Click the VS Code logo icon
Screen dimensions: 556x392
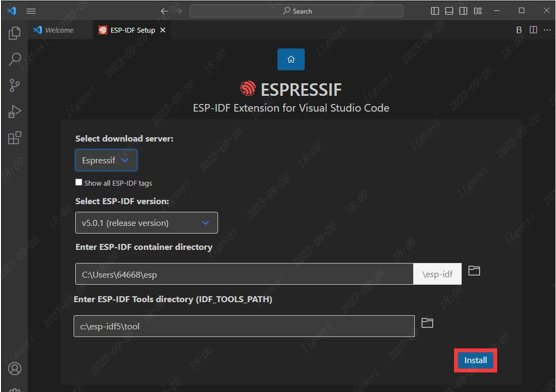(11, 11)
